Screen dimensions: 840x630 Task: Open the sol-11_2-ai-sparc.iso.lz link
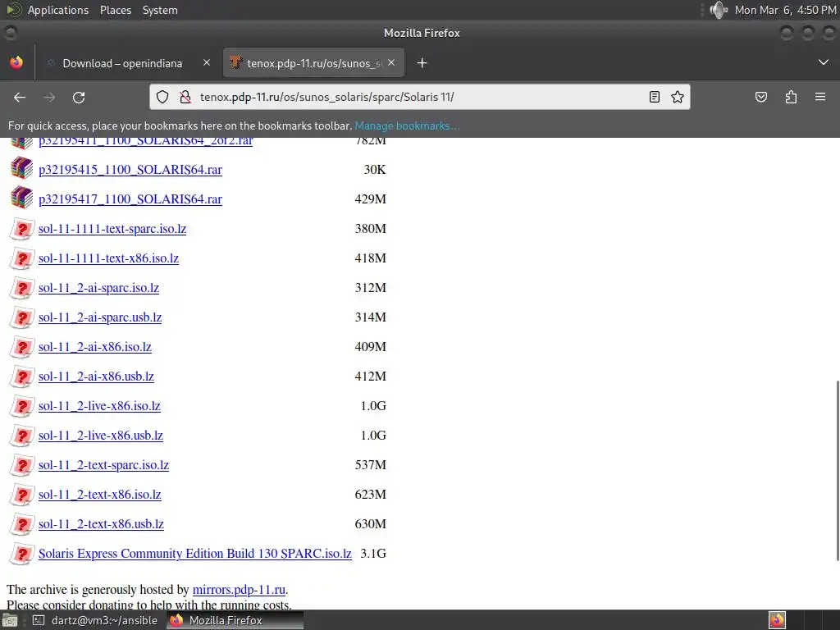98,288
